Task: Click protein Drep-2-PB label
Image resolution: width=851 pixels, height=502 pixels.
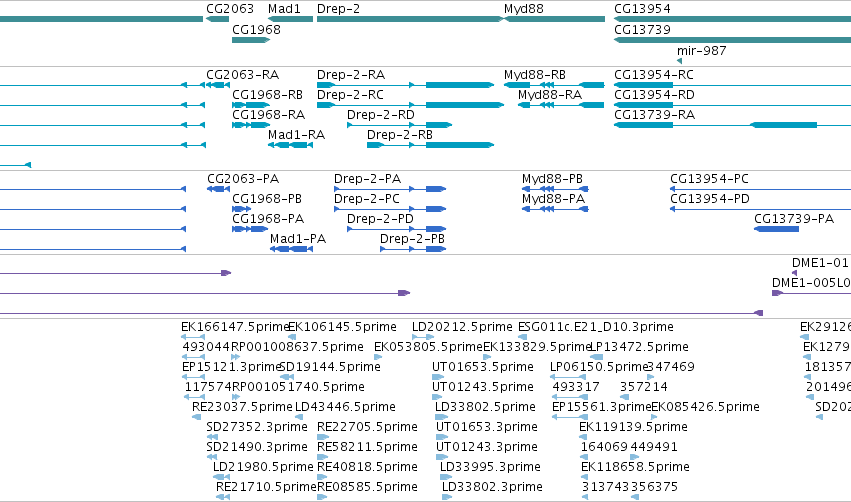Action: pos(412,239)
